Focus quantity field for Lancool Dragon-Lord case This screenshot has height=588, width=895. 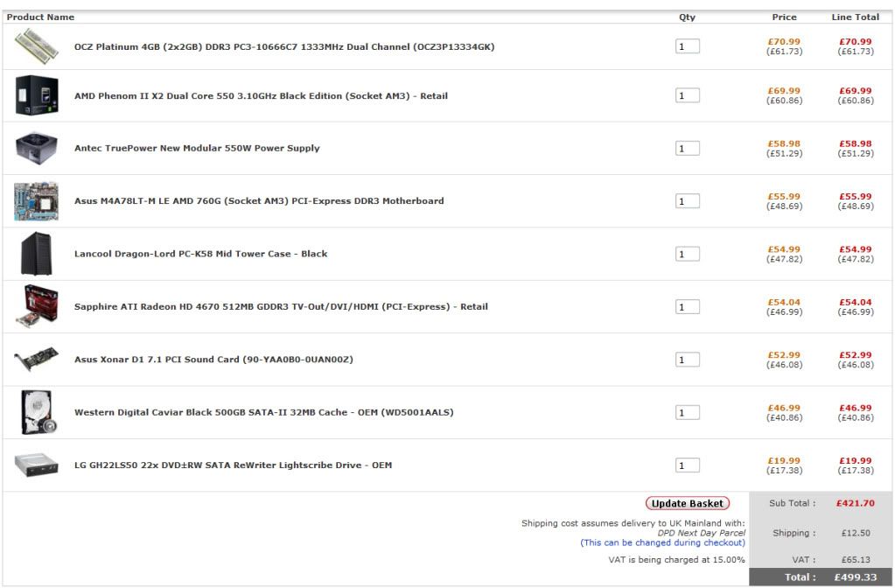(x=688, y=254)
